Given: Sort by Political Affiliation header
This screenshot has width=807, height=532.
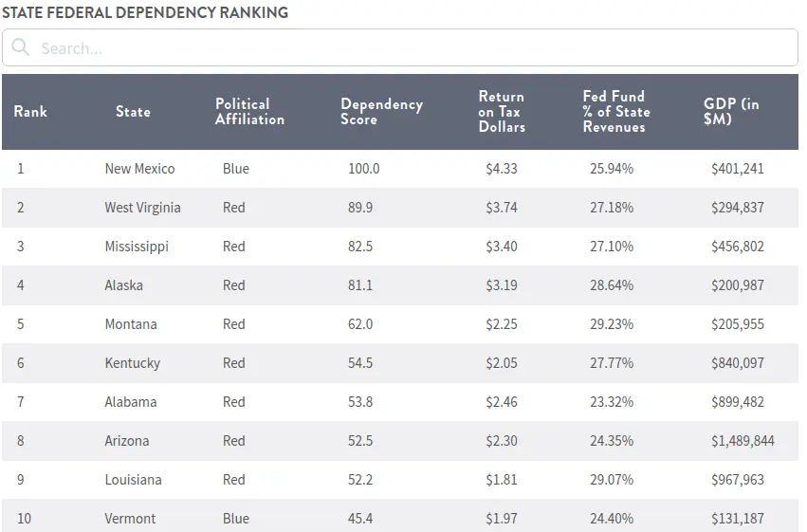Looking at the screenshot, I should [249, 112].
